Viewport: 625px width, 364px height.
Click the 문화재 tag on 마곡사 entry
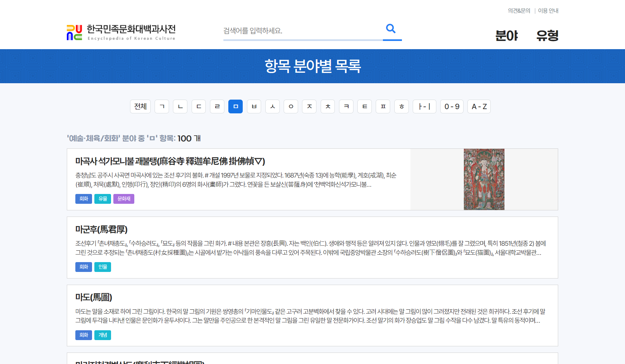pyautogui.click(x=124, y=199)
